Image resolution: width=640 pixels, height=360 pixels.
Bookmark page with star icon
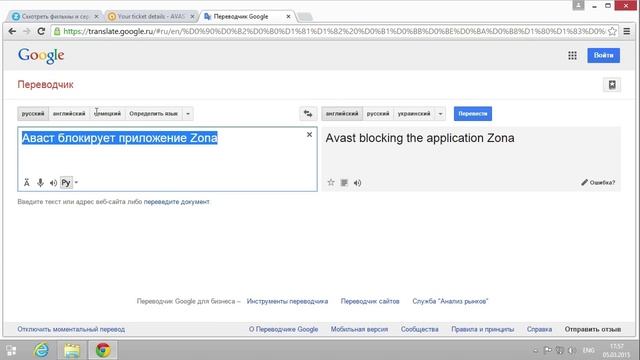(x=612, y=31)
